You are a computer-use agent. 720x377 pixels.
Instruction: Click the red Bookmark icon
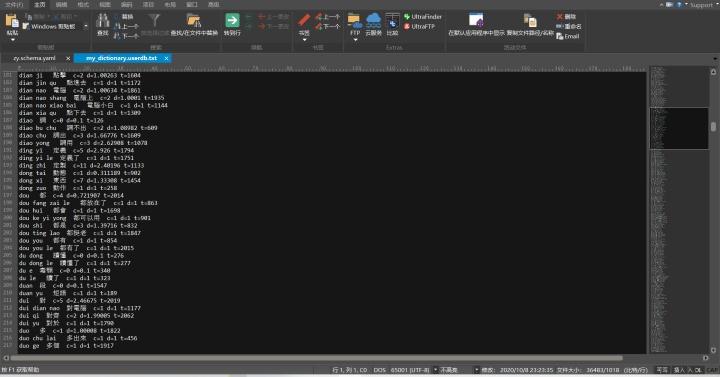click(x=304, y=21)
